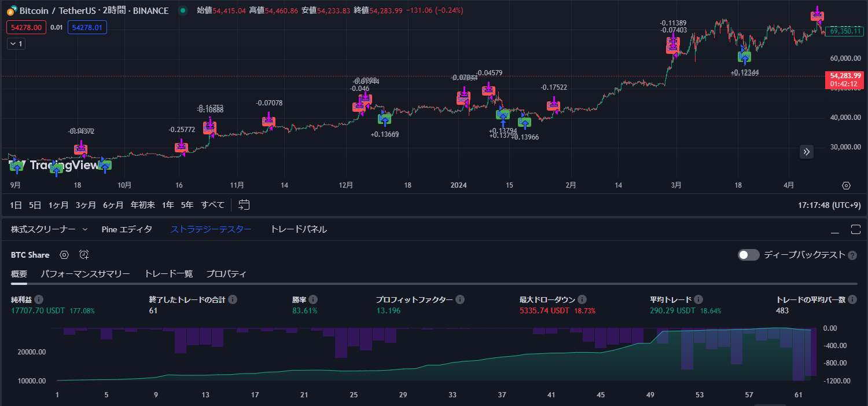Open the 株式スクリーナー tab
Viewport: 868px width, 406px height.
coord(43,229)
